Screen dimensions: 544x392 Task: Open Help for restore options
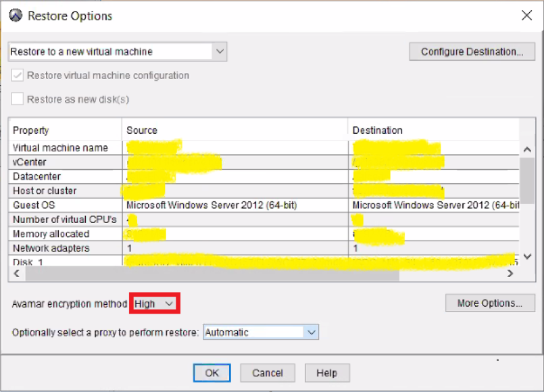326,373
